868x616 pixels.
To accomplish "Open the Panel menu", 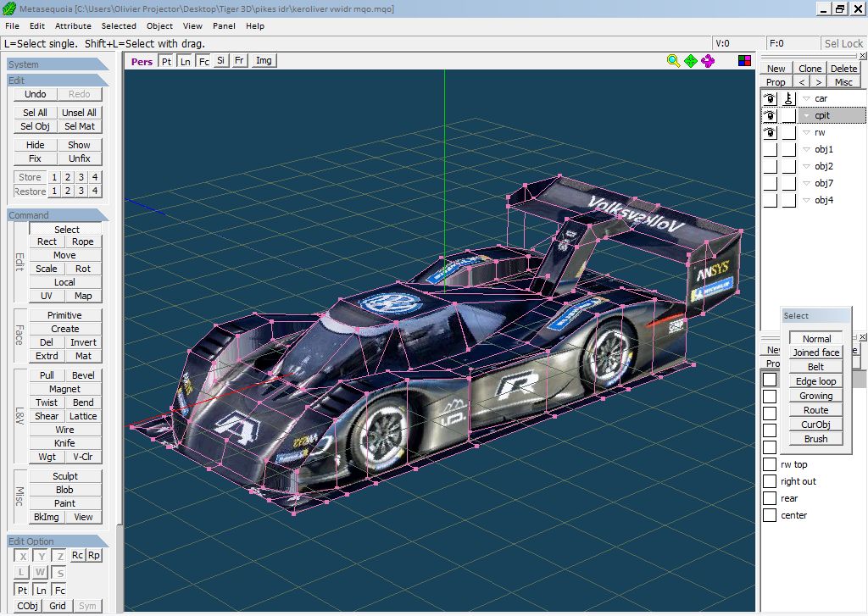I will coord(224,26).
